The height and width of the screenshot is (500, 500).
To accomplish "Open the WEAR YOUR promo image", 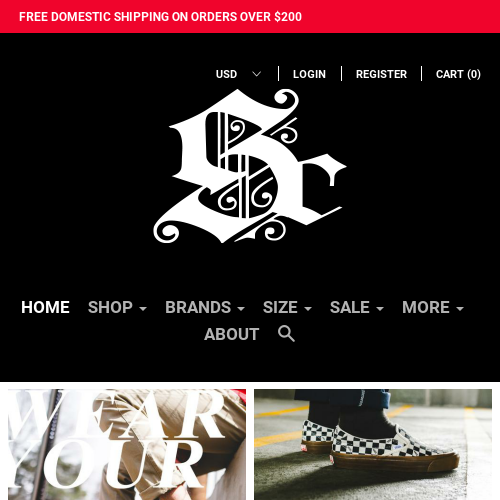I will (x=127, y=444).
